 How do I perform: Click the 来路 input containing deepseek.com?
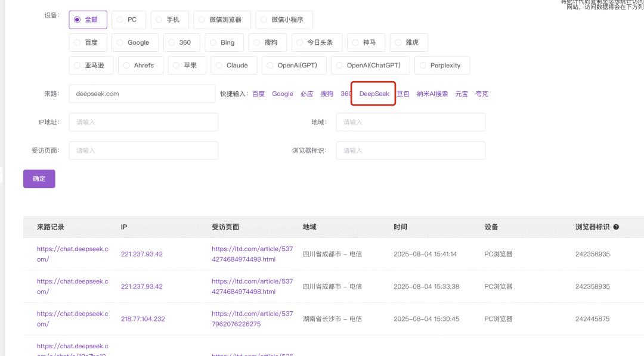tap(142, 94)
